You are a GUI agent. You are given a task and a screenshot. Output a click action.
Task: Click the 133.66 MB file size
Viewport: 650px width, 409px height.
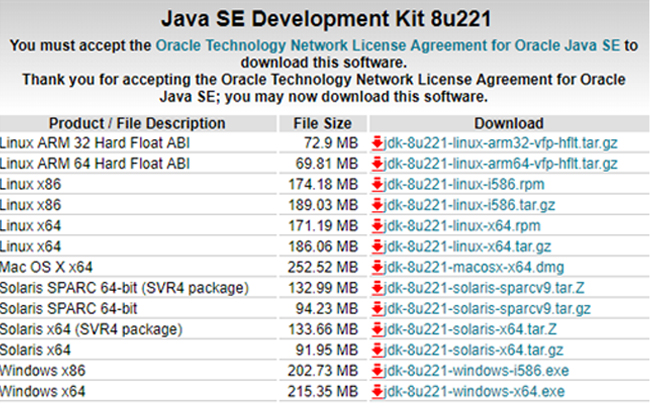tap(323, 329)
